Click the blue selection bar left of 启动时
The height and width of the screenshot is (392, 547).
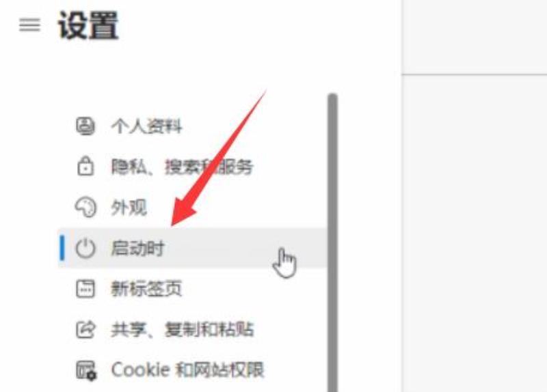coord(62,248)
